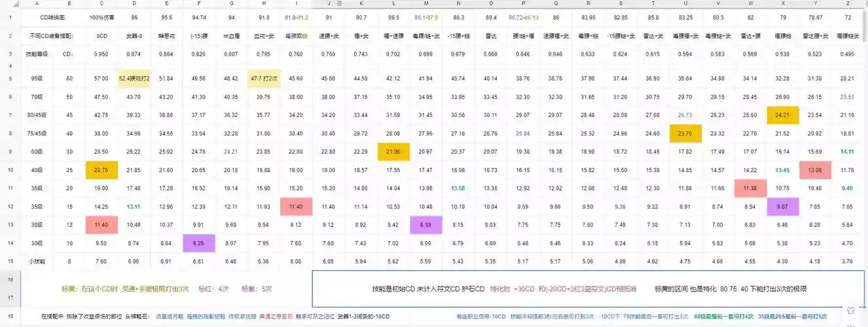Click the red '13.08' cell
This screenshot has height=327, width=868.
pyautogui.click(x=815, y=170)
